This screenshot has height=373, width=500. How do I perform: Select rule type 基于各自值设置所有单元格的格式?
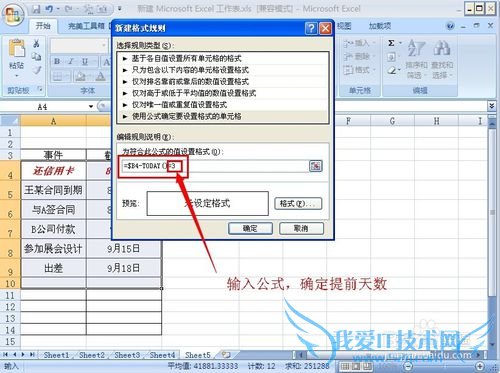(x=223, y=59)
